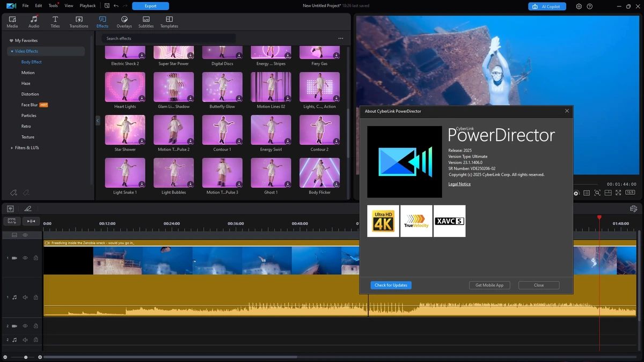
Task: Open the Tools menu
Action: (53, 6)
